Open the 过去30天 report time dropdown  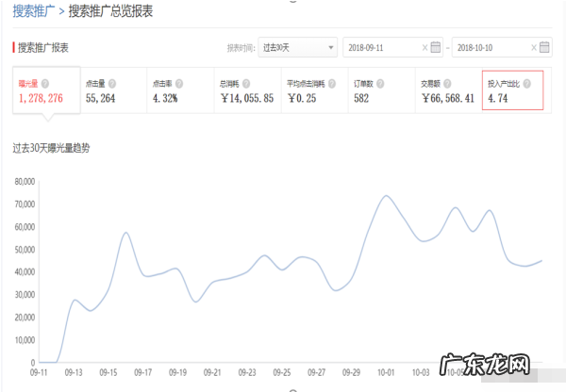297,47
